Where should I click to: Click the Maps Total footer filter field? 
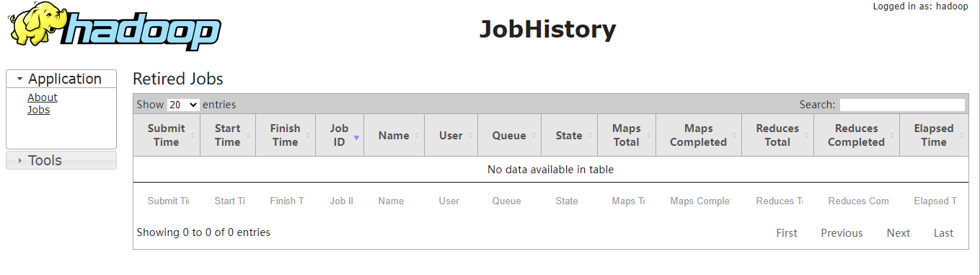click(x=628, y=201)
